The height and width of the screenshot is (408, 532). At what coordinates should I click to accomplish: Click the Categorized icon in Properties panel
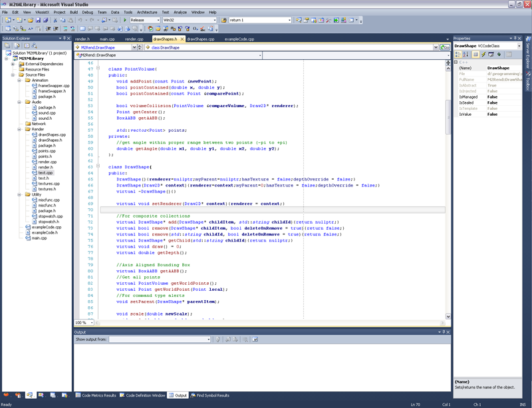click(x=459, y=55)
